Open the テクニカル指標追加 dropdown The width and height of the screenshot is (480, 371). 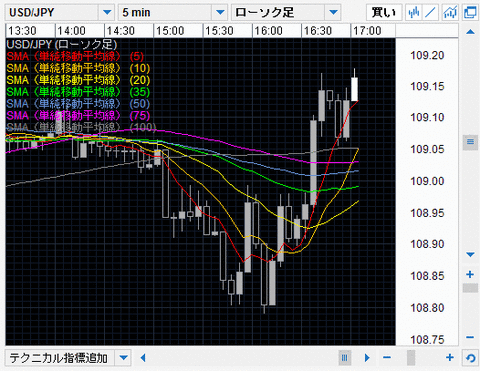click(68, 358)
